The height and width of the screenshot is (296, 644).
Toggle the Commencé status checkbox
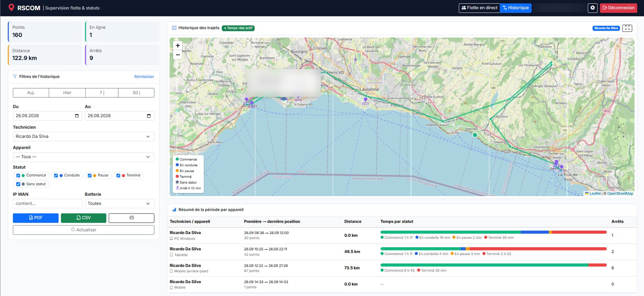(18, 176)
